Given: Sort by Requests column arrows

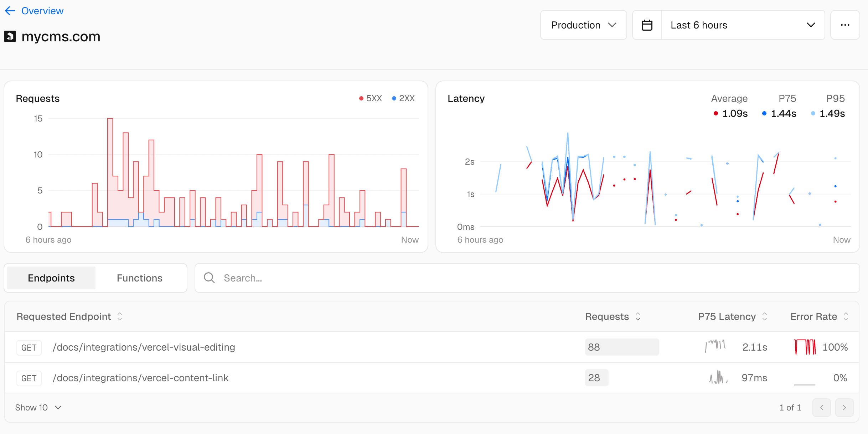Looking at the screenshot, I should (x=638, y=316).
